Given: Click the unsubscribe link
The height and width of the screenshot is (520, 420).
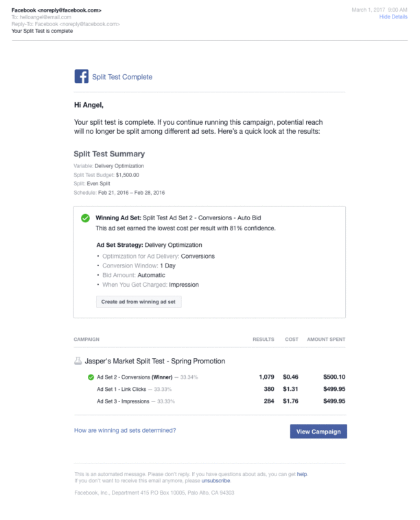Looking at the screenshot, I should 216,481.
